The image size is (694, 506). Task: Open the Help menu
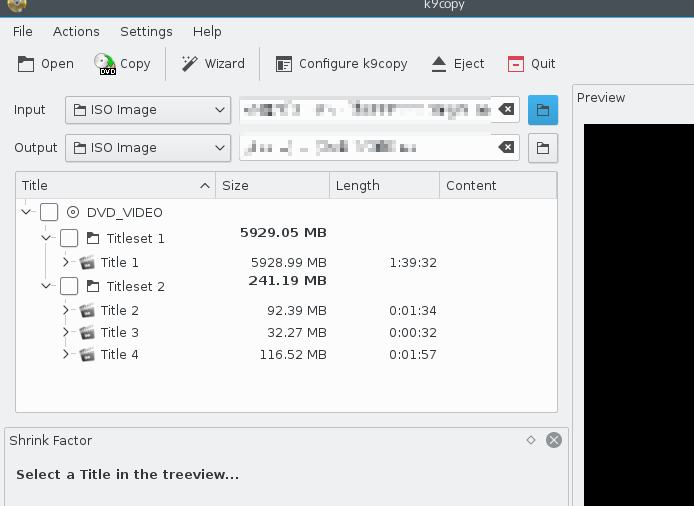click(207, 31)
